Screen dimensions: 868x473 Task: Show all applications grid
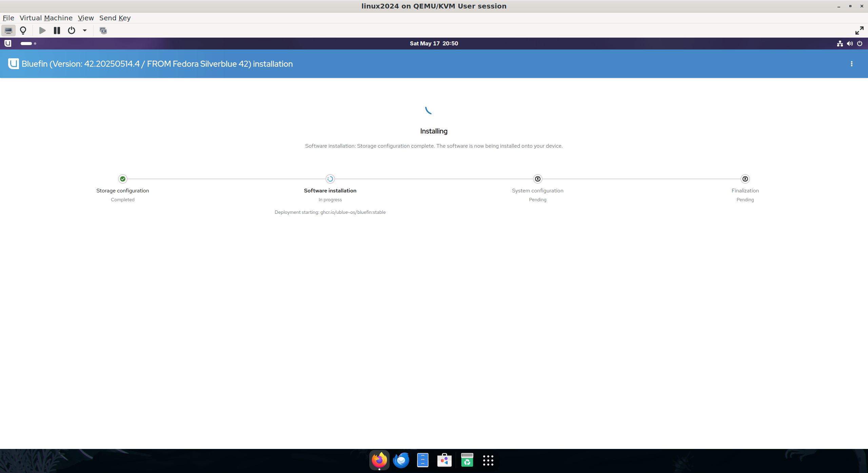pos(488,460)
